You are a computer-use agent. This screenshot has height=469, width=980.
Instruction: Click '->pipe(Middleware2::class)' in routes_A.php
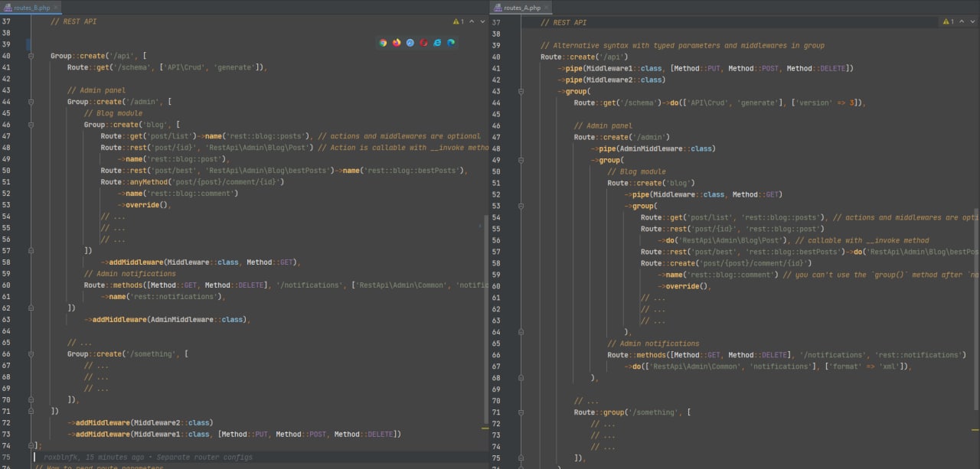click(611, 80)
